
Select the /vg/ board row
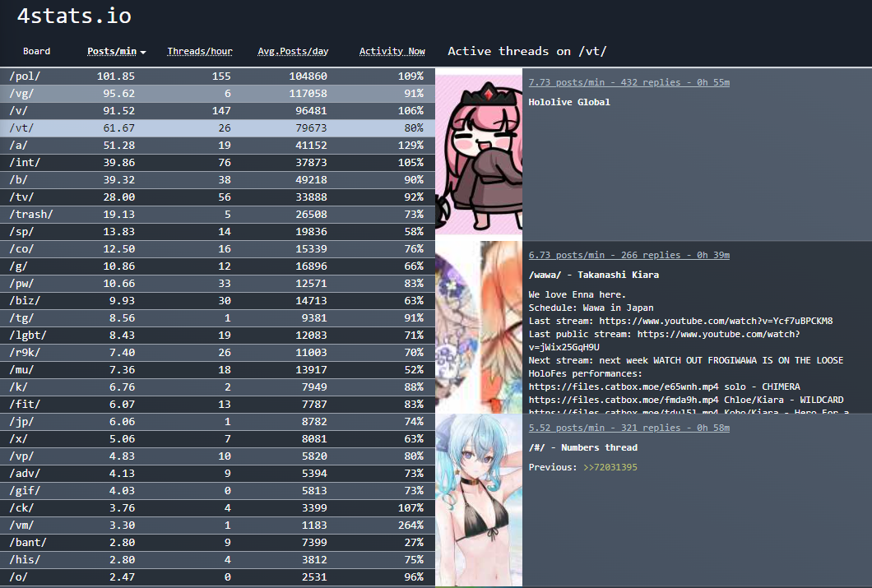[x=217, y=94]
